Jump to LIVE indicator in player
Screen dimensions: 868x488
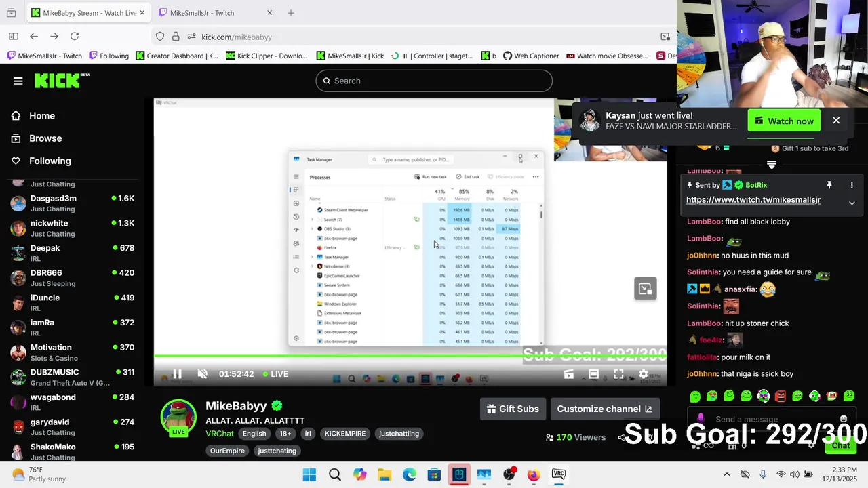[275, 374]
